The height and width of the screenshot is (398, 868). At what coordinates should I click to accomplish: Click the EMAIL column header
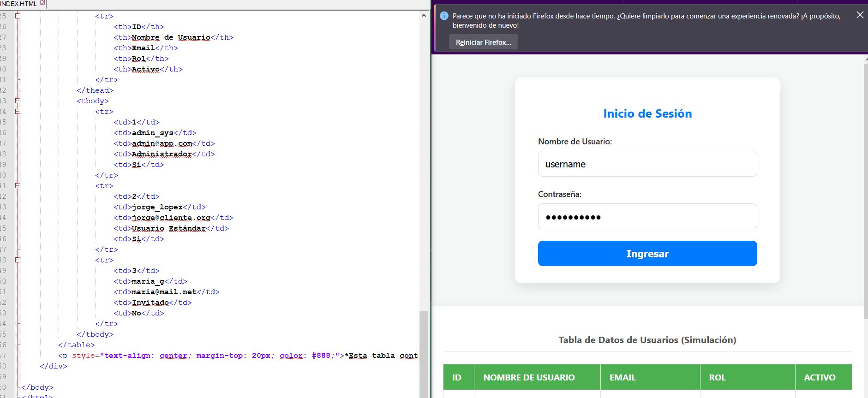[622, 378]
